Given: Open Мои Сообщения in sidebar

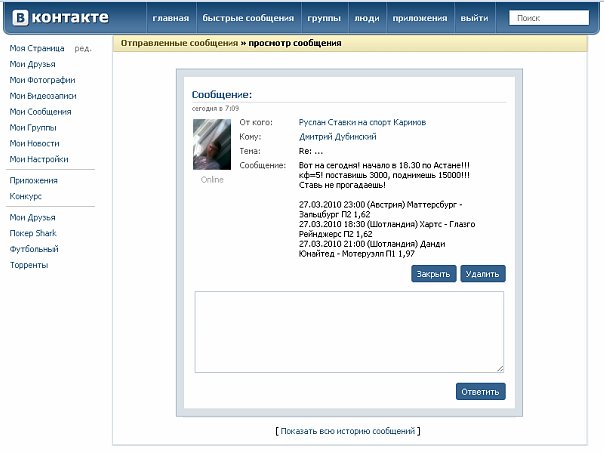Looking at the screenshot, I should 40,112.
